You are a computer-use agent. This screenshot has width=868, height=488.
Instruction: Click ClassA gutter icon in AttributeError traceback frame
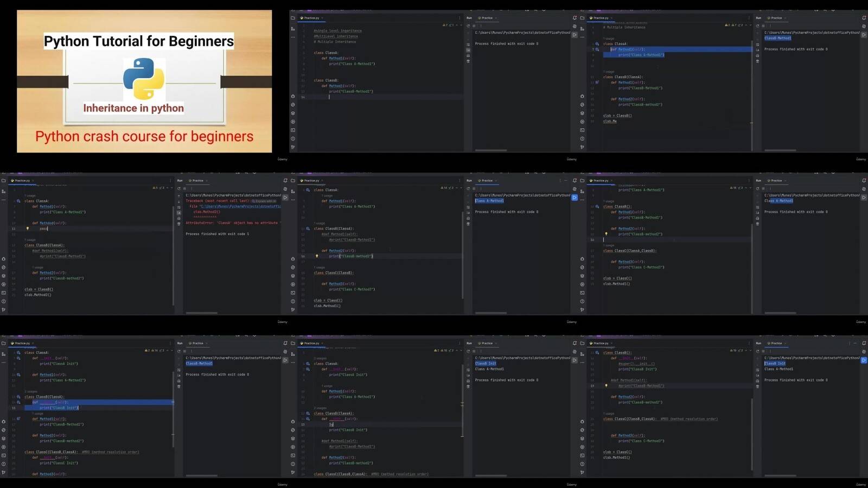point(18,201)
